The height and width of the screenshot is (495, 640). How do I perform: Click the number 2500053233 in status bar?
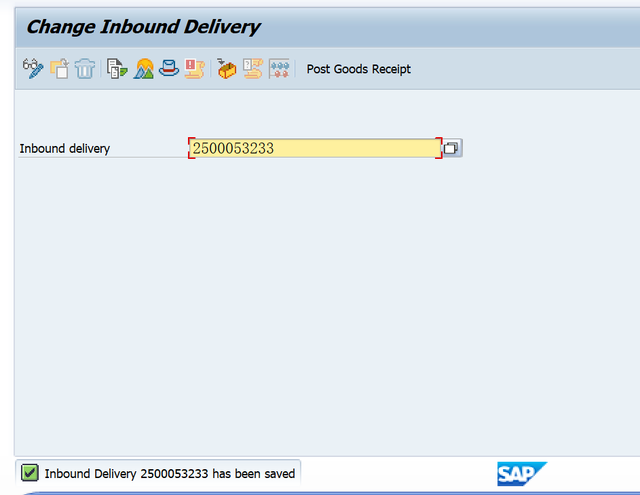(174, 474)
